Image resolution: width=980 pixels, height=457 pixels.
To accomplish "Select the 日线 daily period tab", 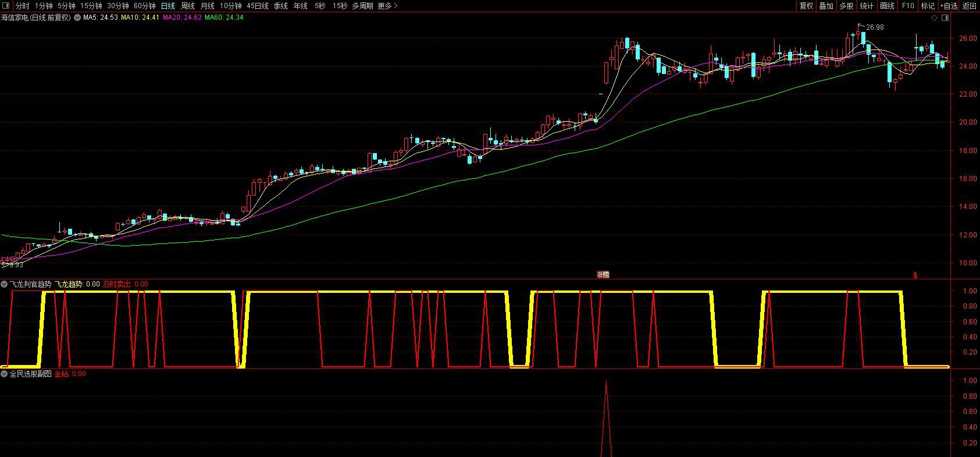I will click(x=168, y=6).
